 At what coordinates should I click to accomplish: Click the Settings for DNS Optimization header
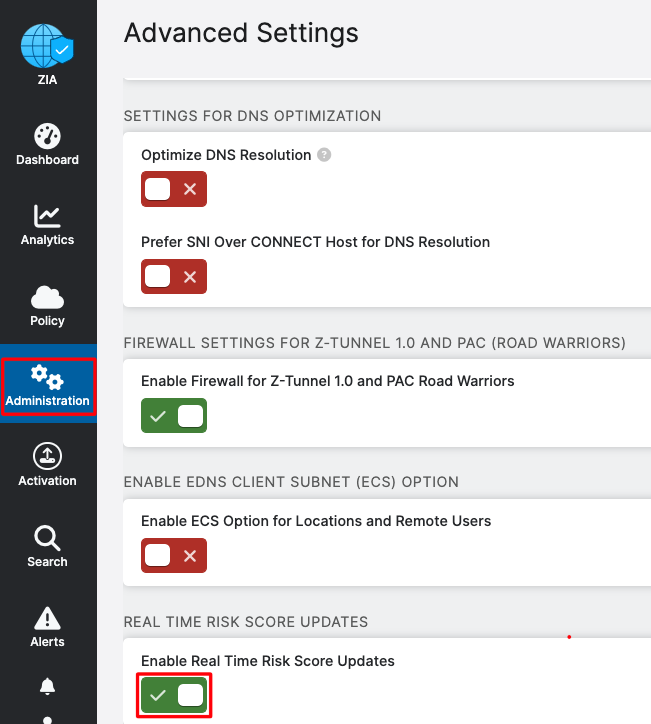coord(252,116)
